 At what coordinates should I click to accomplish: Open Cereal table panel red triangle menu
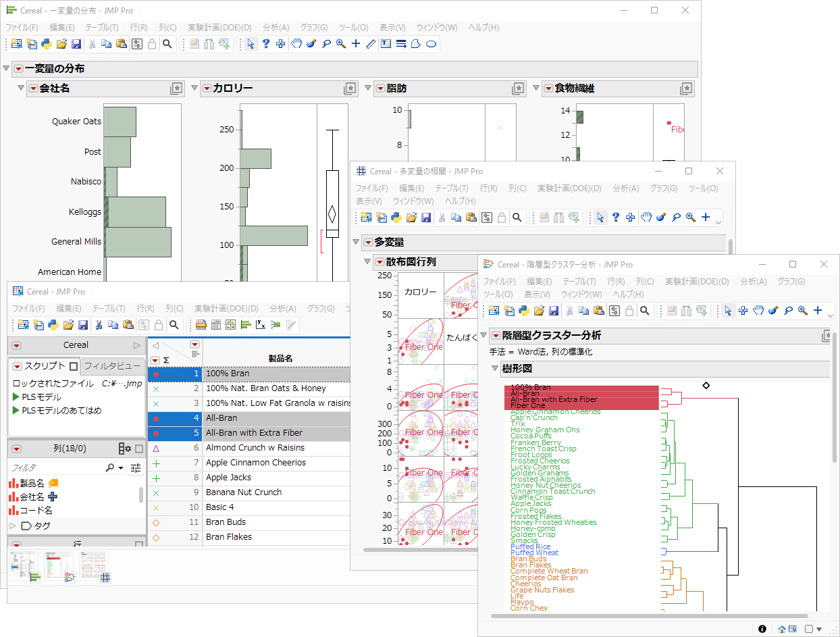(17, 345)
